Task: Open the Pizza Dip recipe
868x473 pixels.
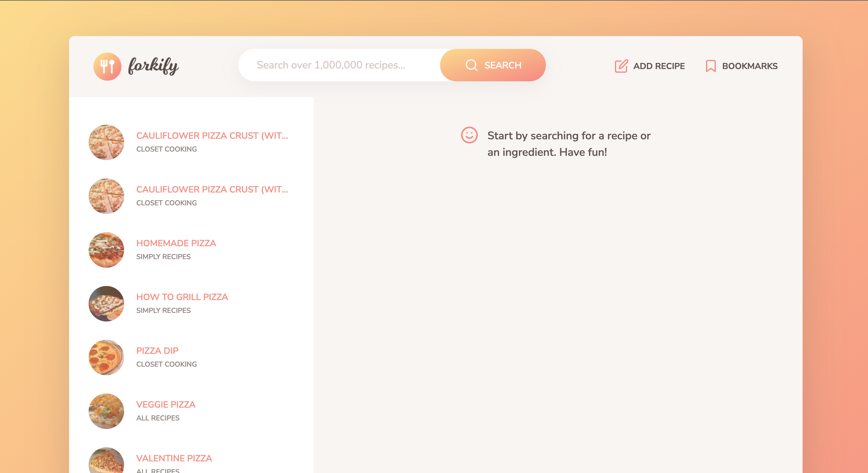Action: point(158,351)
